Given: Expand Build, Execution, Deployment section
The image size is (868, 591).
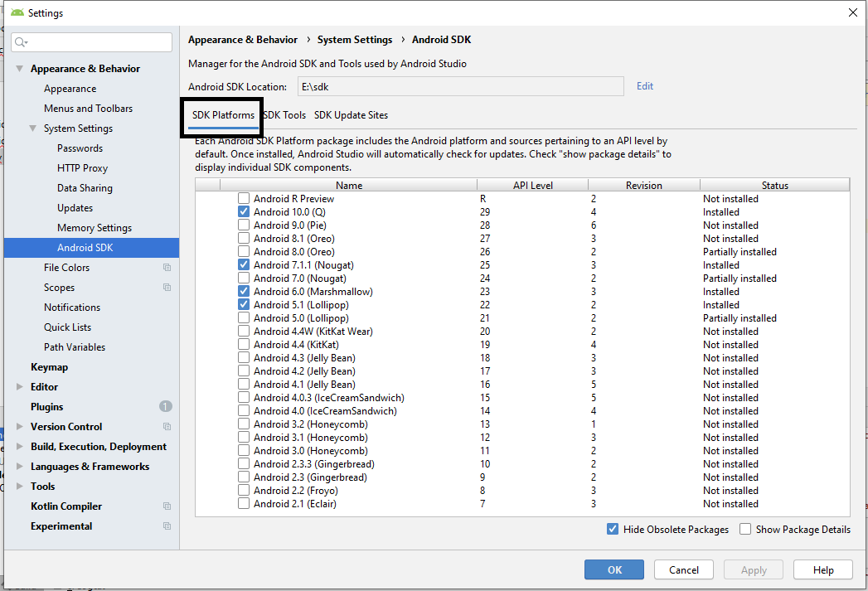Looking at the screenshot, I should 20,447.
